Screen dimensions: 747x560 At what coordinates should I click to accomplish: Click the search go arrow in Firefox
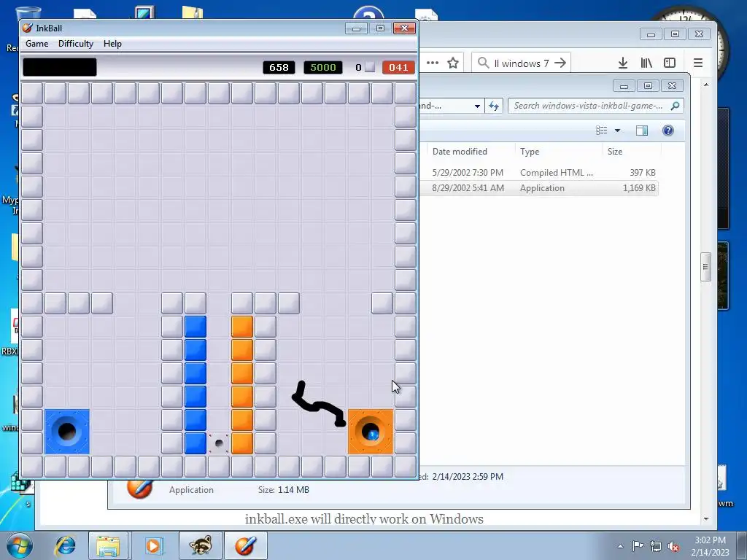[560, 63]
